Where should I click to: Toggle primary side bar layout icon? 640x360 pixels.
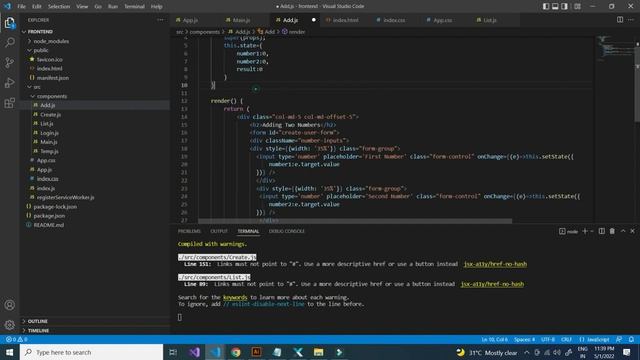coord(546,6)
